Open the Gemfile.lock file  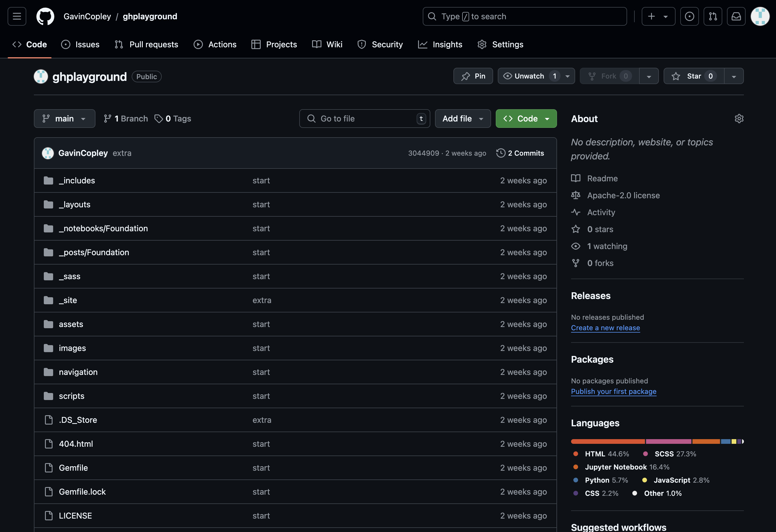[x=82, y=492]
